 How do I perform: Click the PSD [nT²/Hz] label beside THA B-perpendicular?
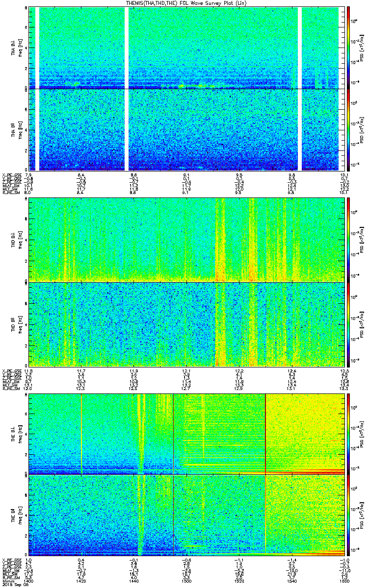click(x=361, y=48)
